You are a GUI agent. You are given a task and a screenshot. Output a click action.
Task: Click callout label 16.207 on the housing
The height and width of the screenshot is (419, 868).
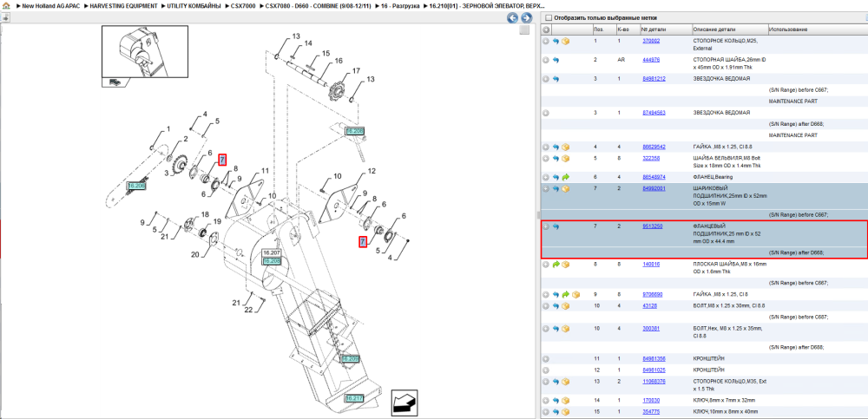click(271, 253)
